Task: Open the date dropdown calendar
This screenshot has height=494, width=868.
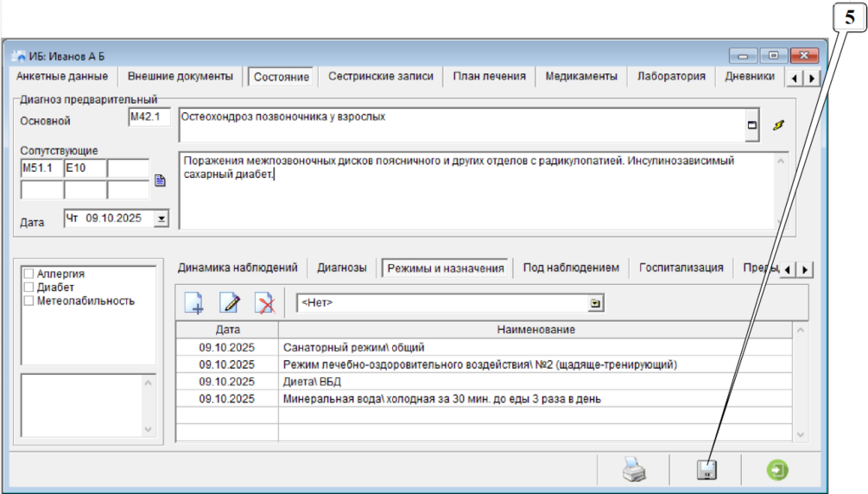Action: click(160, 219)
